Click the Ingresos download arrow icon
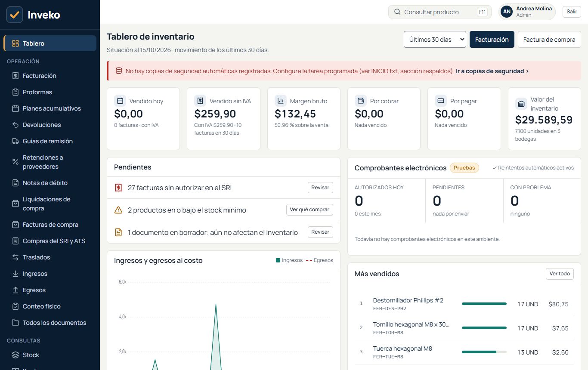Screen dimensions: 588x370 15,274
